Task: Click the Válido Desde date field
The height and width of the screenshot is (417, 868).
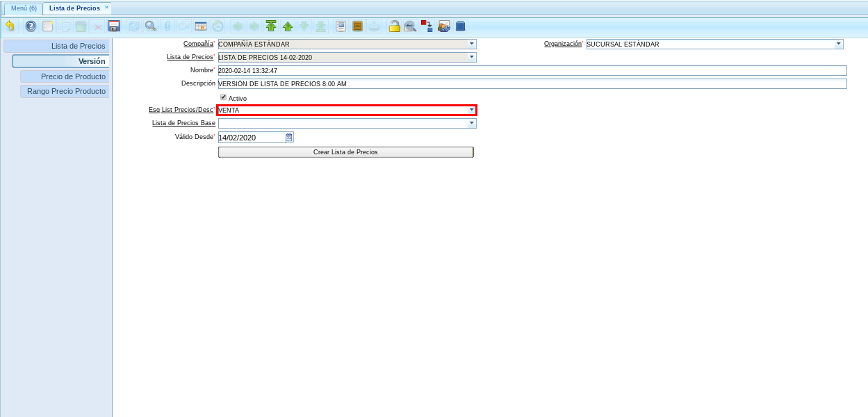Action: pos(252,137)
